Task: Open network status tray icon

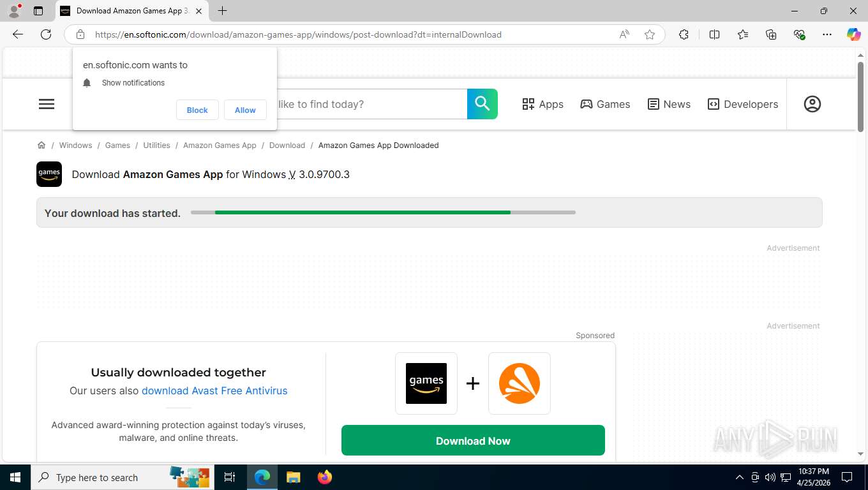Action: [786, 477]
